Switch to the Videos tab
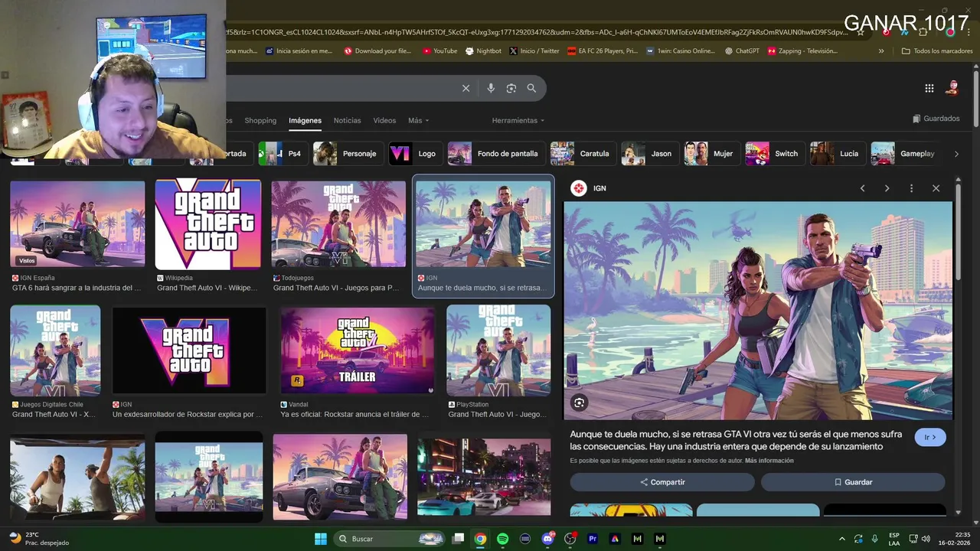Viewport: 980px width, 551px height. tap(384, 120)
